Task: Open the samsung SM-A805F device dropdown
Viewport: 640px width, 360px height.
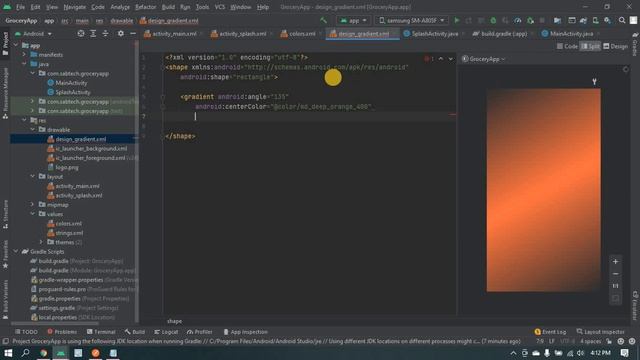Action: tap(412, 20)
